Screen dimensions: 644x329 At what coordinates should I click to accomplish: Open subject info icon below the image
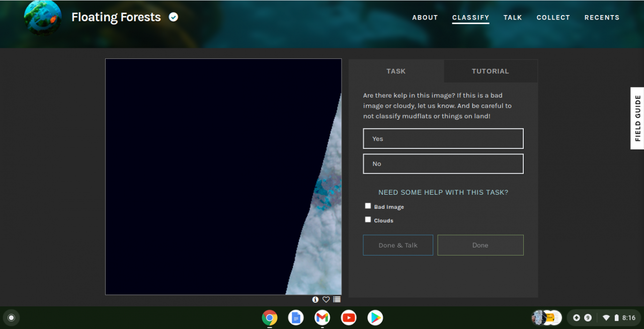(315, 299)
